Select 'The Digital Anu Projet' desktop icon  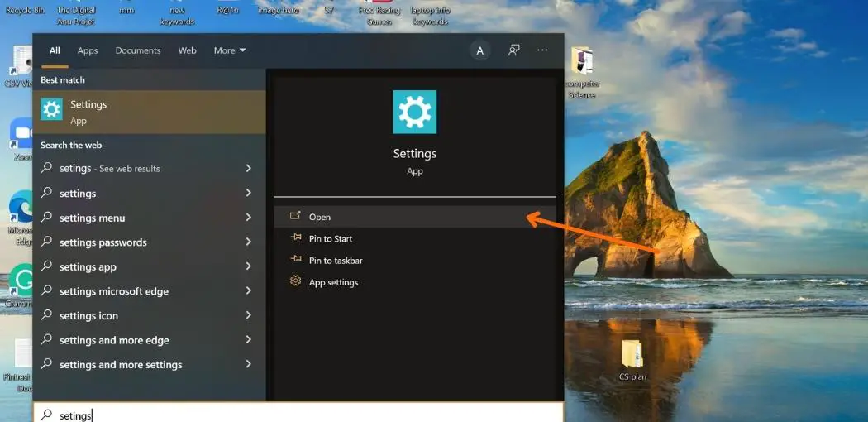click(76, 14)
